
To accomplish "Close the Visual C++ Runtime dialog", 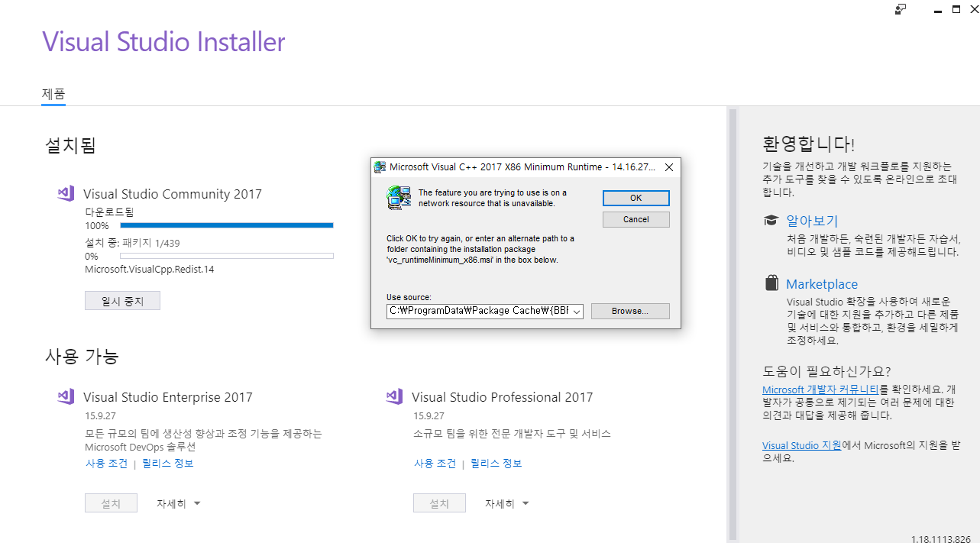I will click(x=668, y=167).
